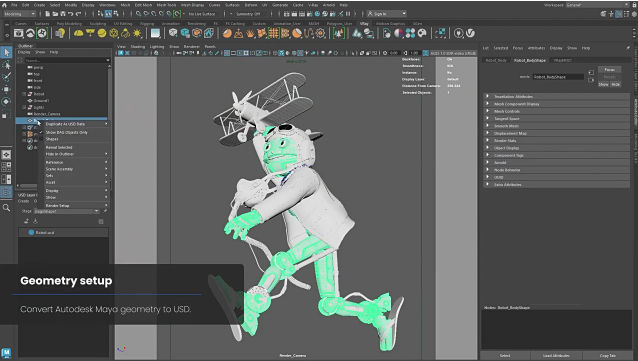
Task: Toggle the Shapes option in context menu
Action: point(52,139)
